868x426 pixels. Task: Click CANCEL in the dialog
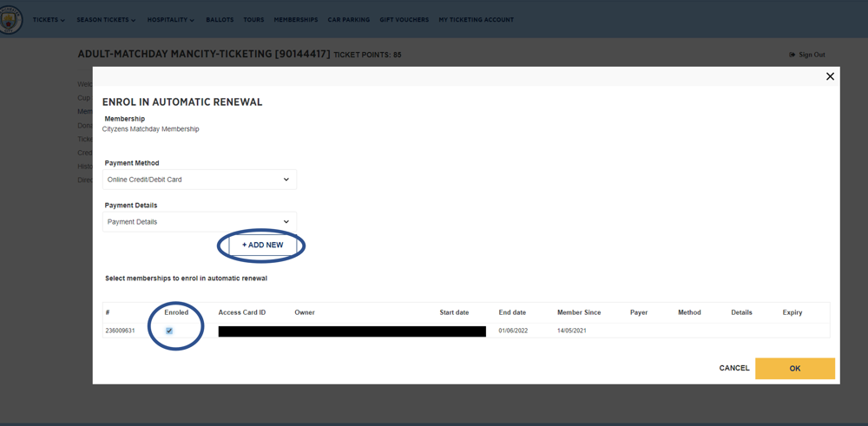point(734,368)
